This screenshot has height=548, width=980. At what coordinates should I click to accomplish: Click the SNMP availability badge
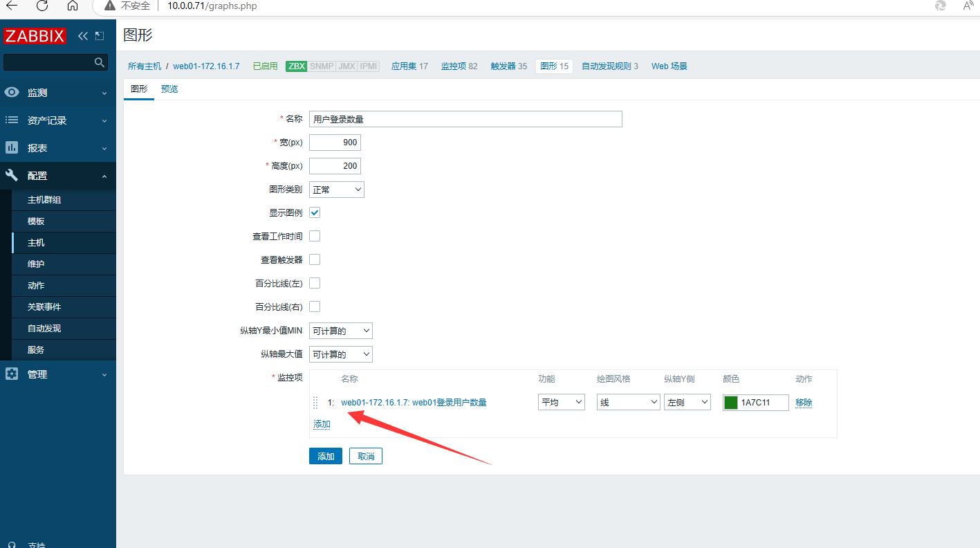coord(322,66)
